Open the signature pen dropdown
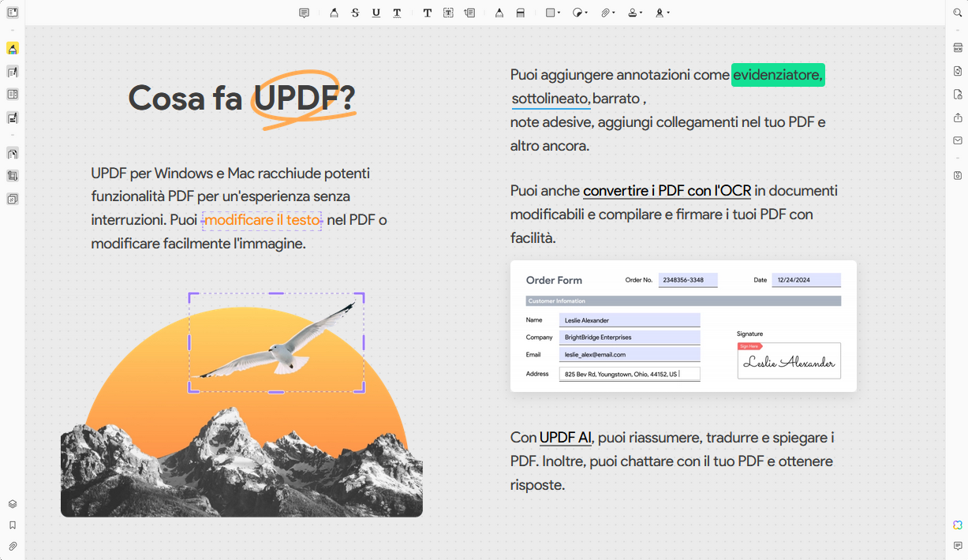 pyautogui.click(x=663, y=13)
